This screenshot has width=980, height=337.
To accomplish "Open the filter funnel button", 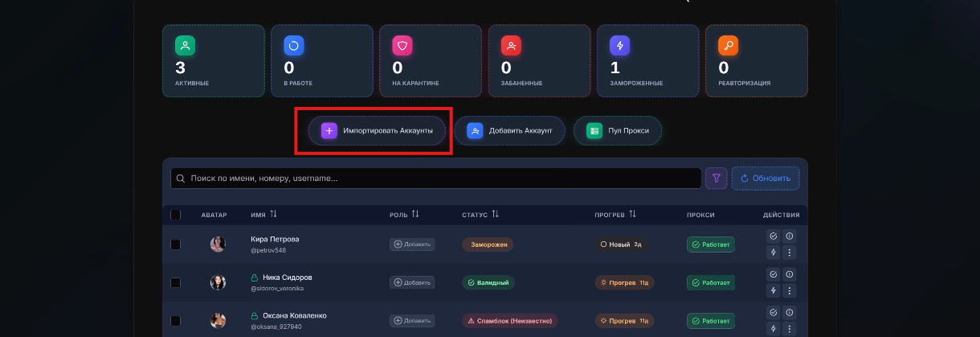I will click(x=716, y=179).
